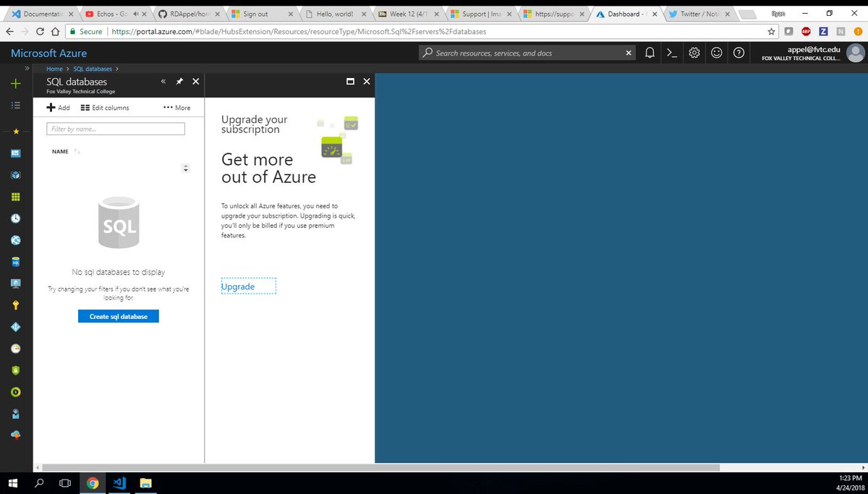This screenshot has width=868, height=494.
Task: Open portal Settings gear icon
Action: (694, 53)
